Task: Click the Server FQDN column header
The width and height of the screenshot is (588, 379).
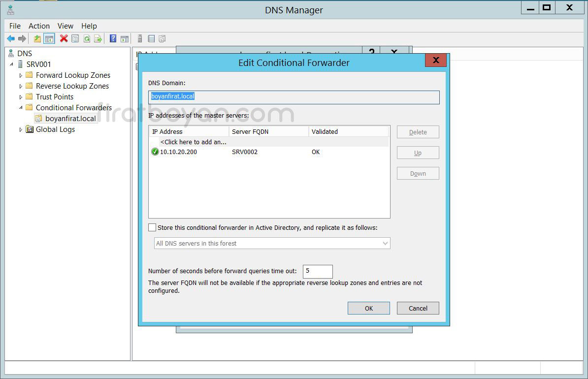Action: click(x=269, y=131)
